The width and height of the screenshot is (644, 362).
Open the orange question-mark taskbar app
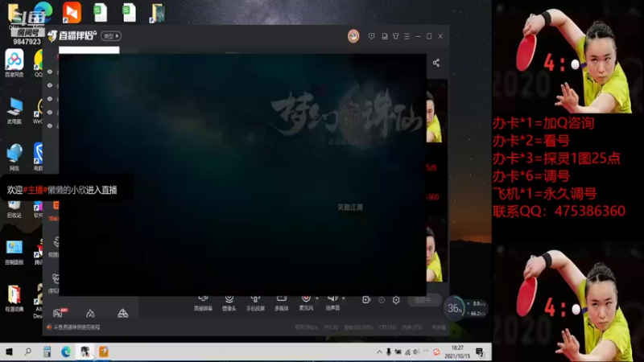104,352
